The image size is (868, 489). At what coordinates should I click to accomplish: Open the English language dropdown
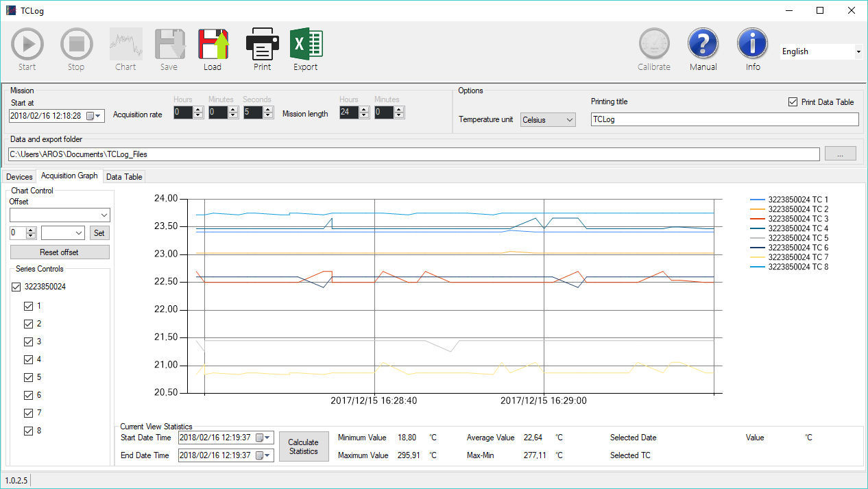point(821,51)
